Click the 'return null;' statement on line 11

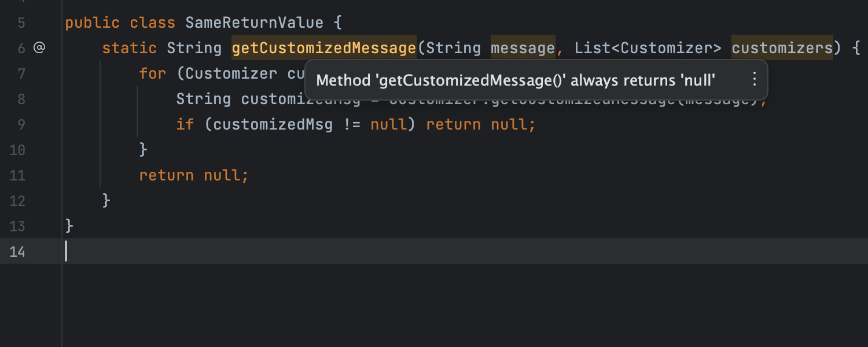pyautogui.click(x=193, y=175)
